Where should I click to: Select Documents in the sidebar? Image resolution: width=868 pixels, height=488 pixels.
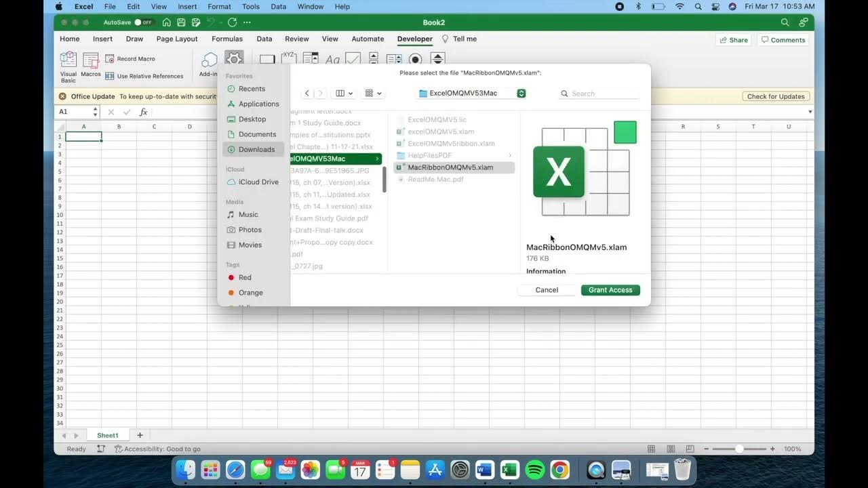(250, 134)
